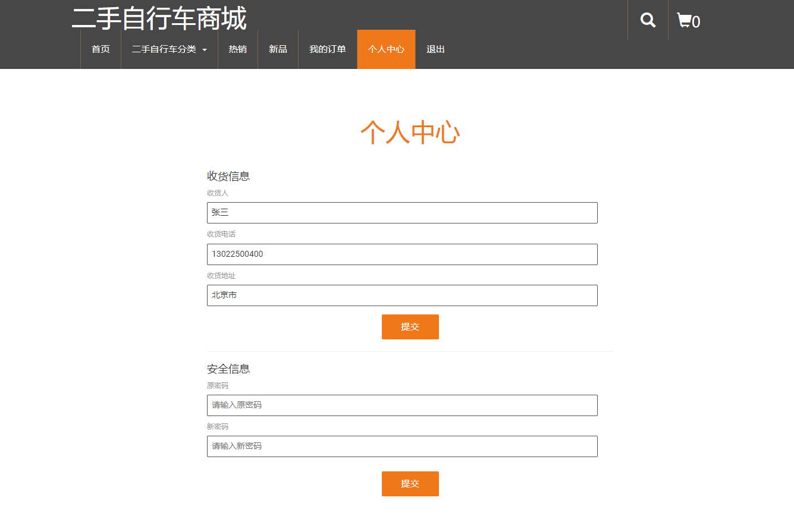The image size is (794, 532).
Task: Select the 首页 menu item
Action: click(100, 49)
